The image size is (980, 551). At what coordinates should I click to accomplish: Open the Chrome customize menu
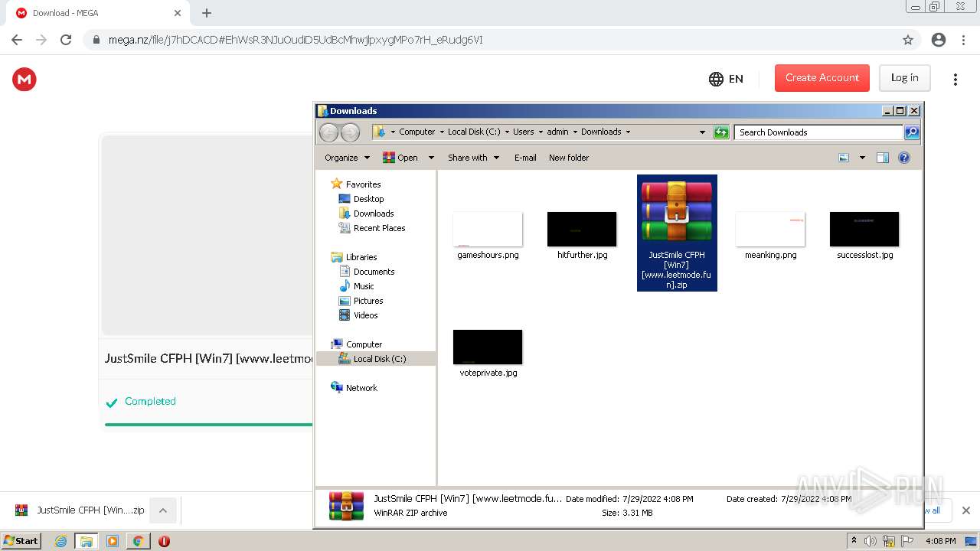click(x=963, y=40)
